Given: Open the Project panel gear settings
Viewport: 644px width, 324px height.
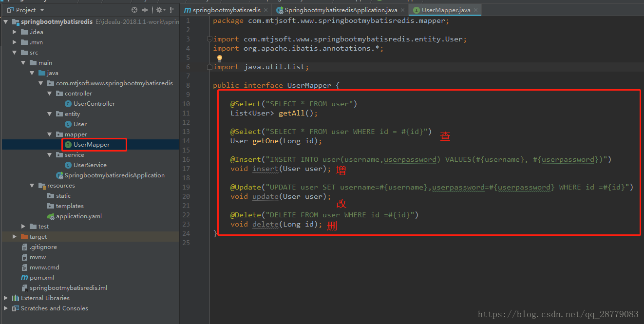Looking at the screenshot, I should tap(159, 10).
